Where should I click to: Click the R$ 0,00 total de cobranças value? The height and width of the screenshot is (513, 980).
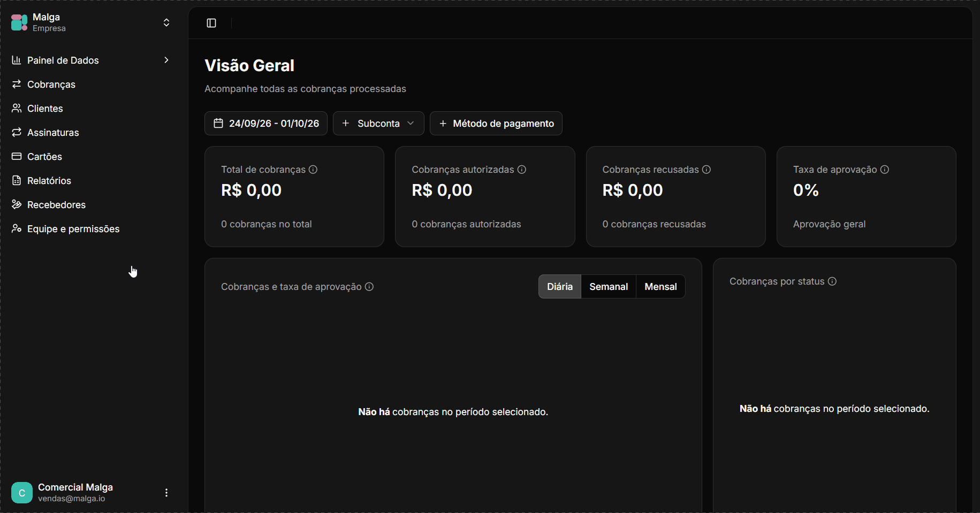[x=252, y=190]
